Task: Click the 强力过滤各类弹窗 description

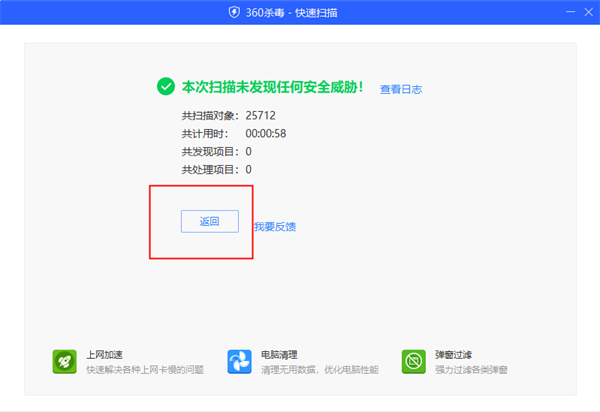Action: pos(471,370)
